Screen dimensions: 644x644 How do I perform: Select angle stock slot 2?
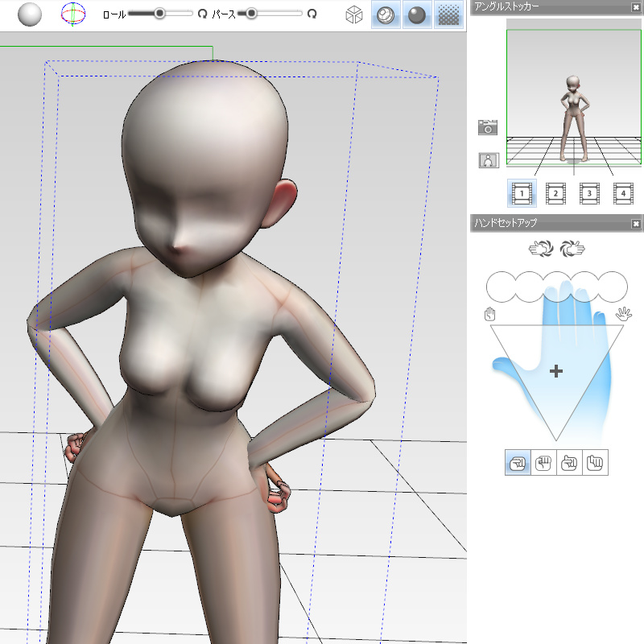point(555,193)
